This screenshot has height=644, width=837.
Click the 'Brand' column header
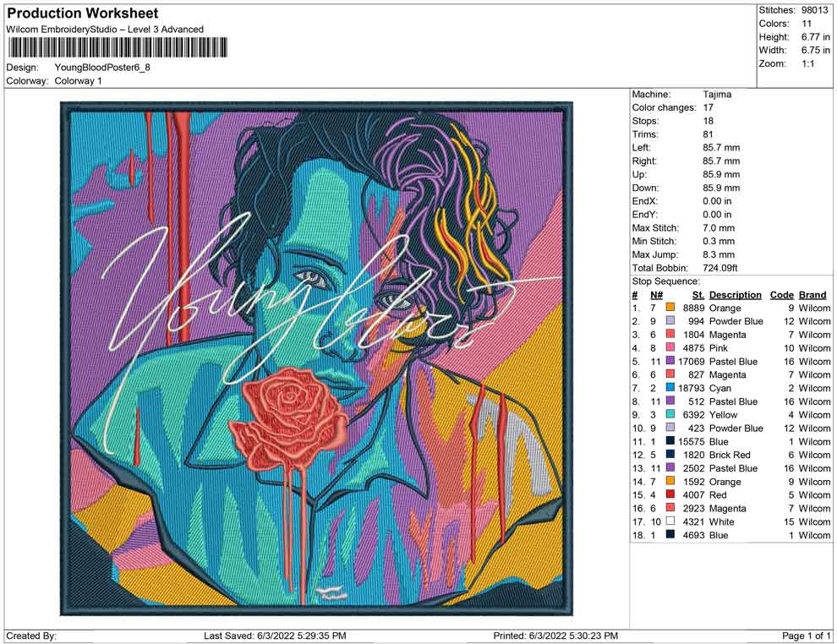pos(812,294)
